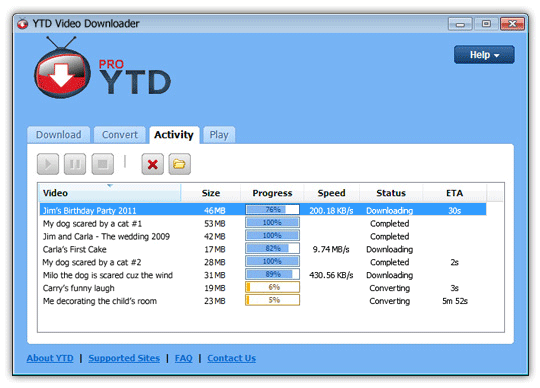
Task: Maximize the YTD Video Downloader window
Action: pos(486,24)
